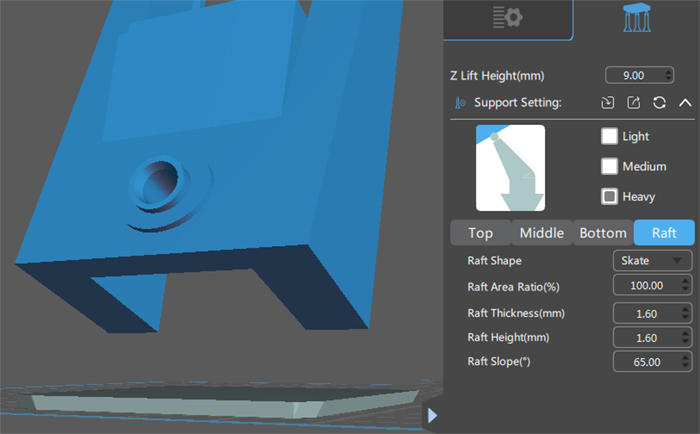The image size is (700, 434).
Task: Increase Raft Height with up arrow
Action: pyautogui.click(x=686, y=333)
